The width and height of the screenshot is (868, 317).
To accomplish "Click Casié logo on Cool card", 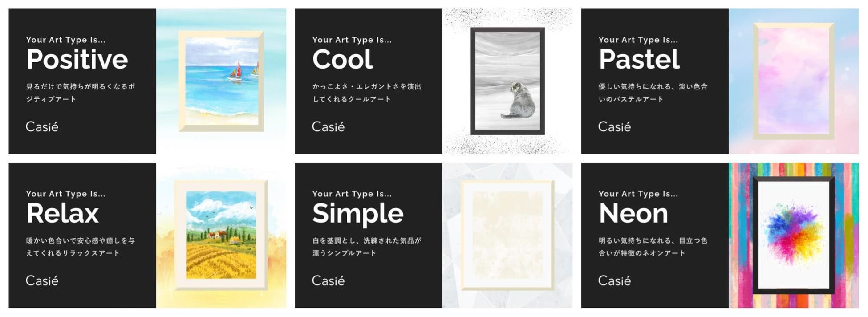I will point(328,126).
